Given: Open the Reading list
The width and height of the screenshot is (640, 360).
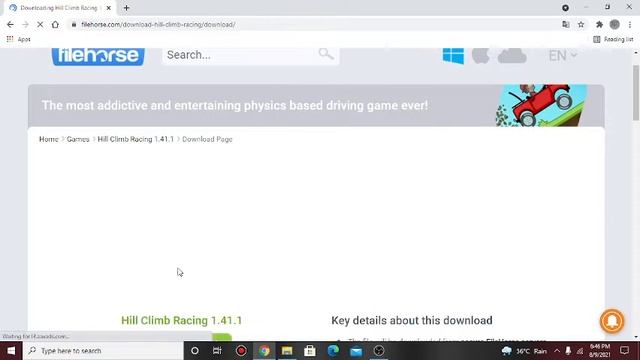Looking at the screenshot, I should pyautogui.click(x=613, y=39).
